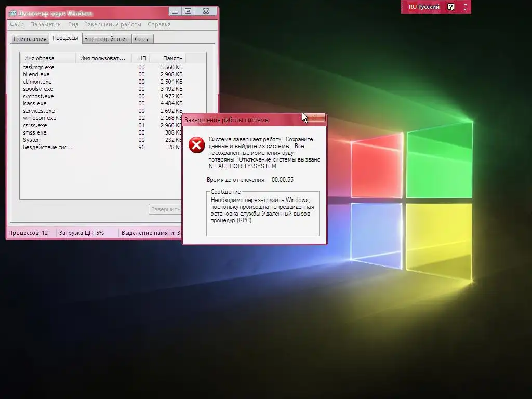
Task: Sort by Имя пользователя column header
Action: pos(103,58)
